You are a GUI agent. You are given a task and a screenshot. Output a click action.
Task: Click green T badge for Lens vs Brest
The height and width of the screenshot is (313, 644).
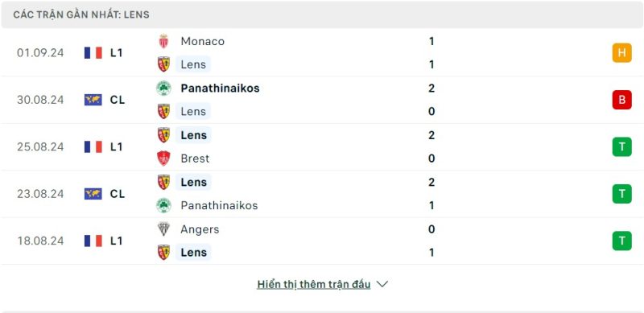[621, 146]
